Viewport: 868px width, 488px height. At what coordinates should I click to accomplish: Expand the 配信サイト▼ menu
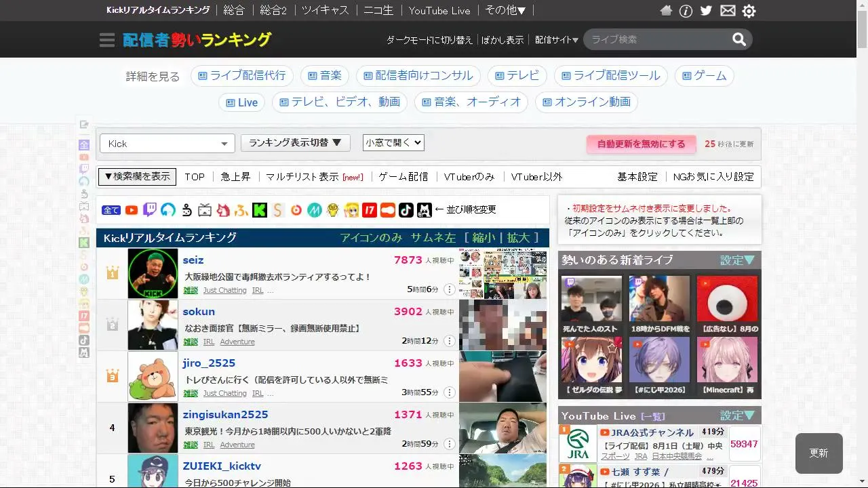click(557, 40)
